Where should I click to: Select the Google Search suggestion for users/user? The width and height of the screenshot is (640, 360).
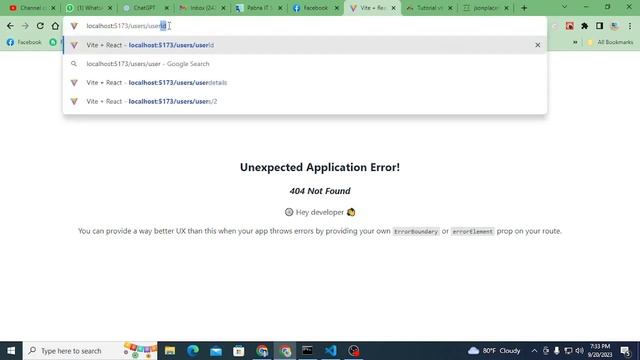(x=304, y=64)
